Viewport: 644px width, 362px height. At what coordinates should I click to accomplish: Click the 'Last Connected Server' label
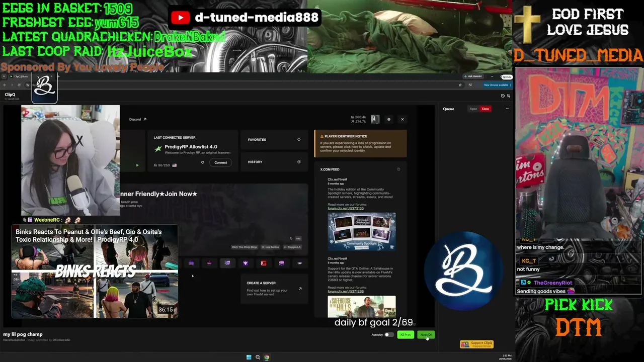coord(175,138)
